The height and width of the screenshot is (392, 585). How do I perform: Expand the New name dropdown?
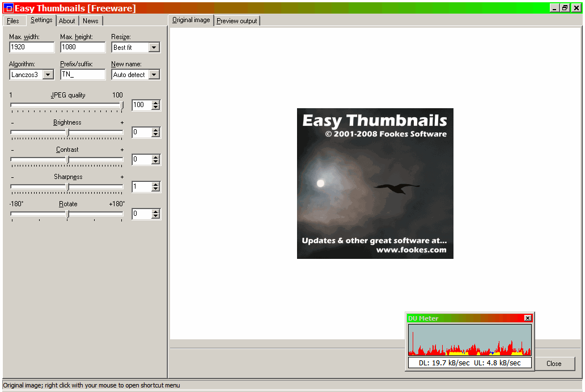(x=154, y=75)
